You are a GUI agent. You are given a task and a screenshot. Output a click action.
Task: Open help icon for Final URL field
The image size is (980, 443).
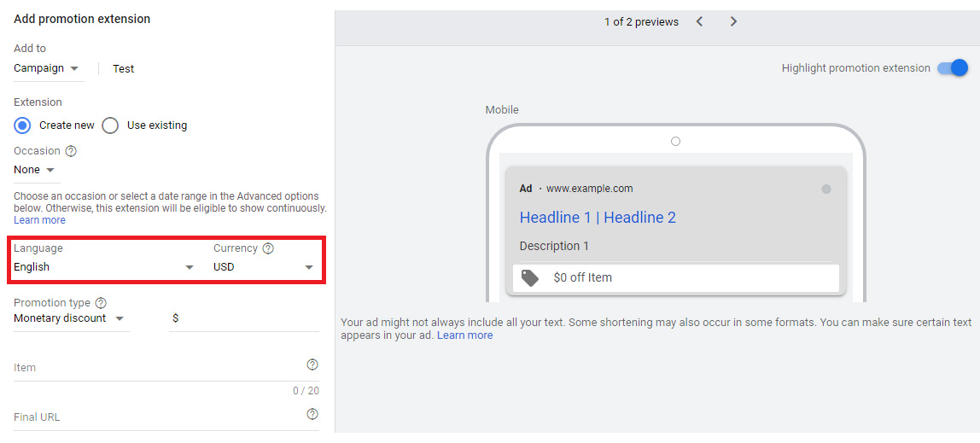[x=312, y=414]
